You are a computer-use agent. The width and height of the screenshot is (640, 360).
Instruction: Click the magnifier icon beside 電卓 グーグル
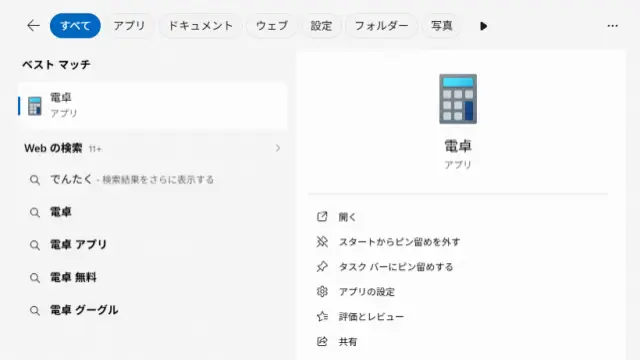[x=35, y=311]
